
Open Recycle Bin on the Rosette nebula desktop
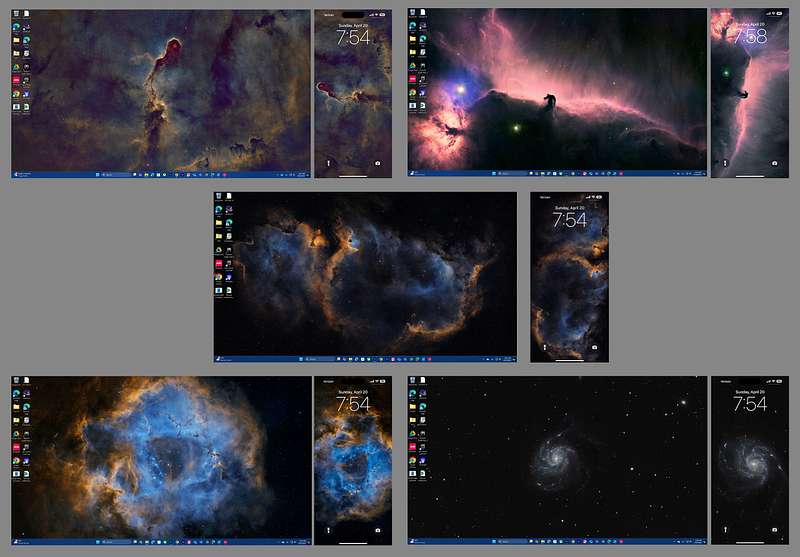(x=16, y=381)
